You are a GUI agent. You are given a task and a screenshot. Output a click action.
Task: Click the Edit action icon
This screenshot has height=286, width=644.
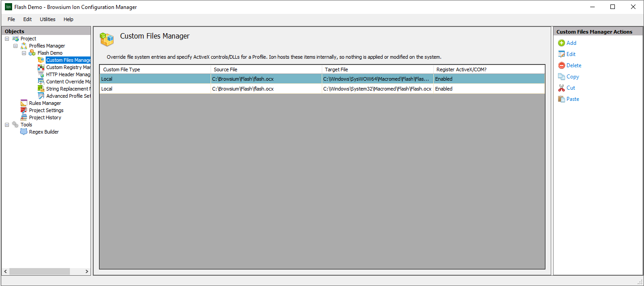tap(561, 54)
